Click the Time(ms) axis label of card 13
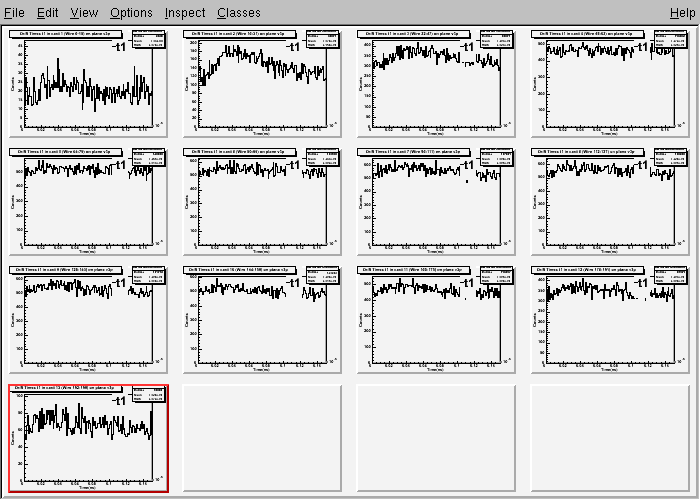This screenshot has height=500, width=700. coord(88,487)
